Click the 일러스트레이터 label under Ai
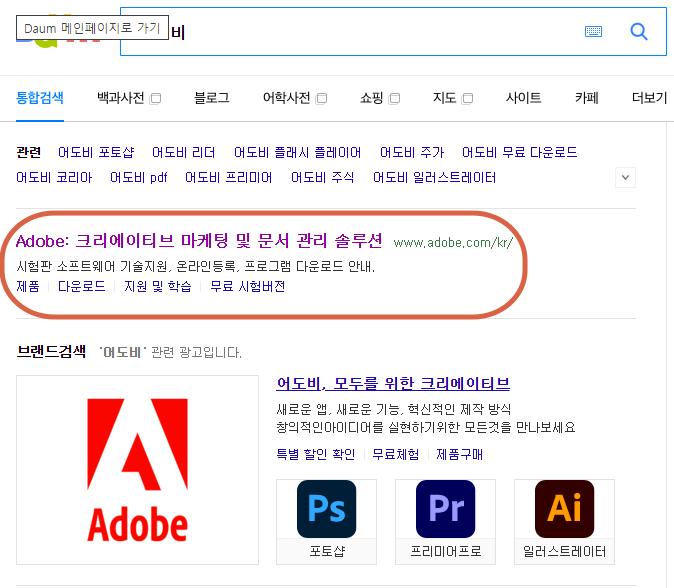This screenshot has width=674, height=588. (x=564, y=551)
